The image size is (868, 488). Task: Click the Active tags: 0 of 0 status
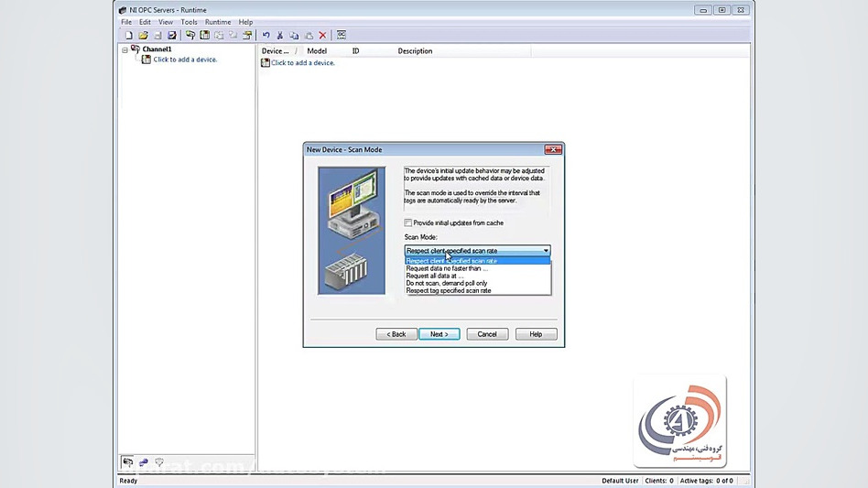[706, 481]
